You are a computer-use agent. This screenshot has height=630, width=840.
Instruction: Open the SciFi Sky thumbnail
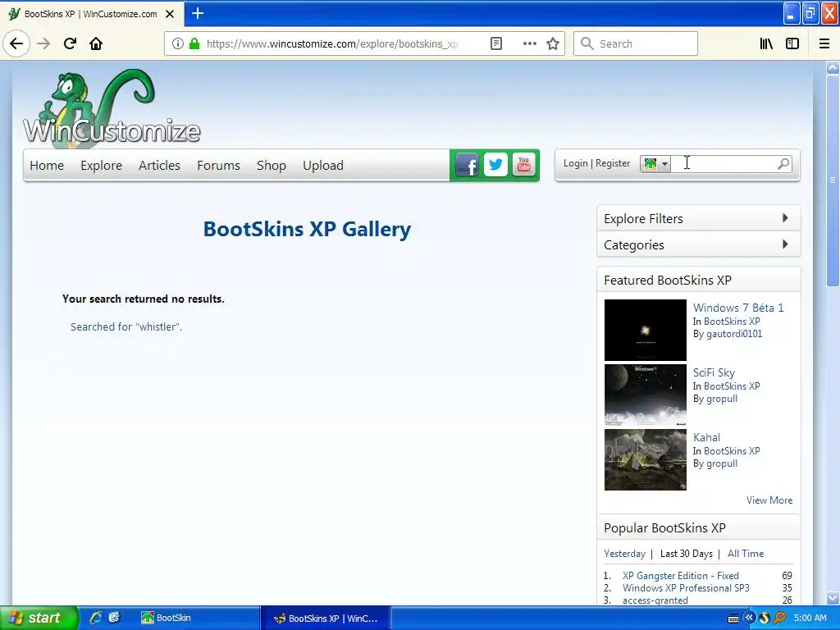pos(645,395)
